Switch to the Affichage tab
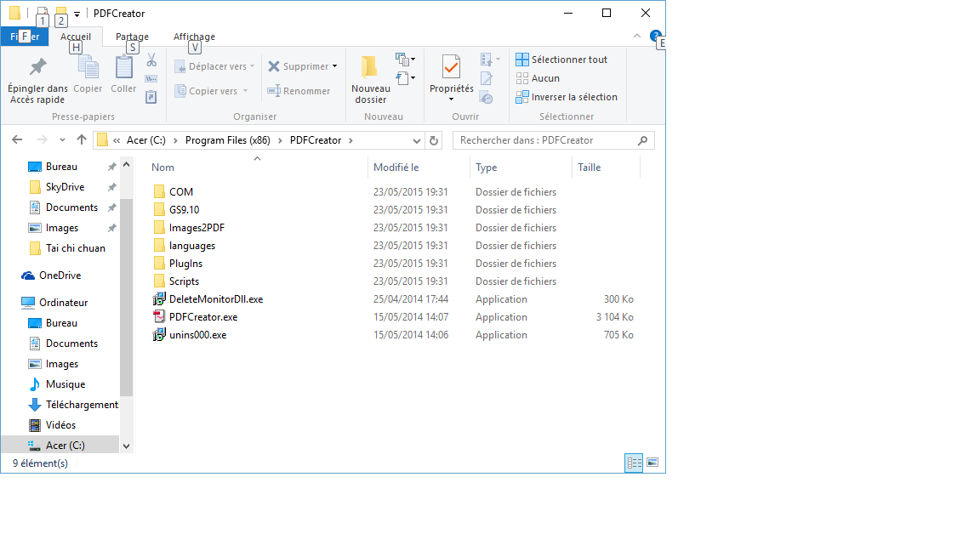 coord(194,37)
